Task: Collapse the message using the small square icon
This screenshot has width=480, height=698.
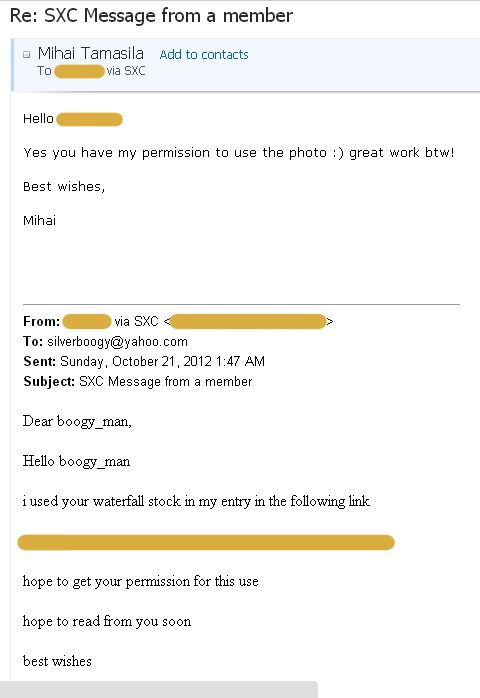Action: click(x=27, y=54)
